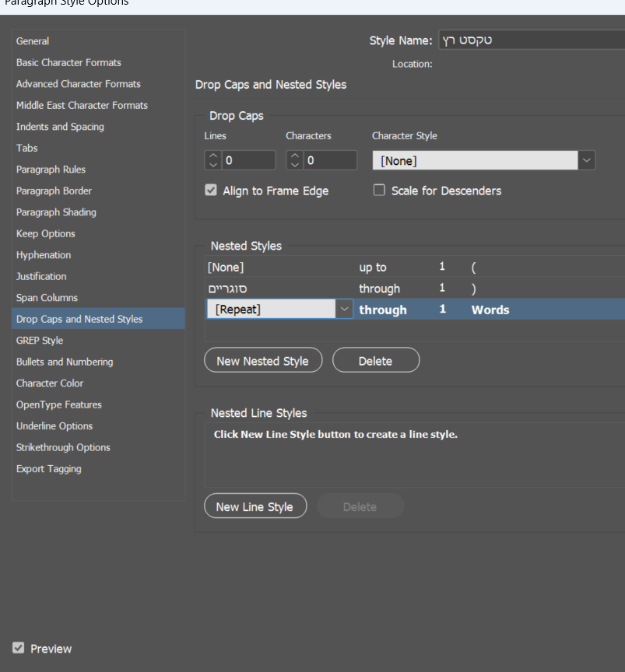Select Indents and Spacing category
This screenshot has width=625, height=672.
[60, 127]
